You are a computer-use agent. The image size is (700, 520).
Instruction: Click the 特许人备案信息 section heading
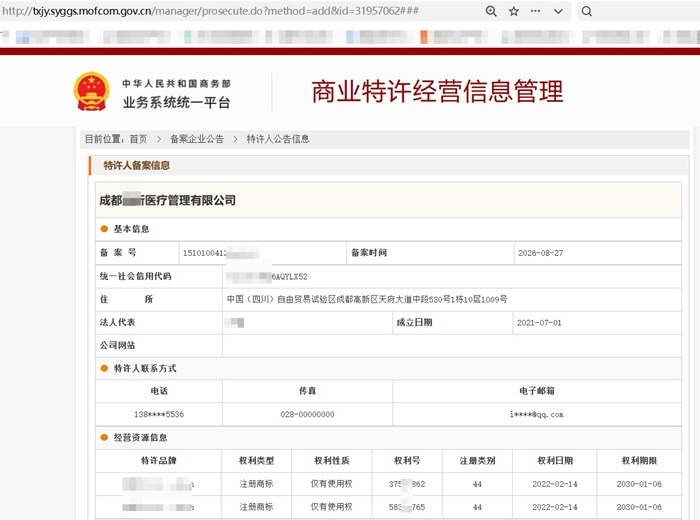point(137,166)
